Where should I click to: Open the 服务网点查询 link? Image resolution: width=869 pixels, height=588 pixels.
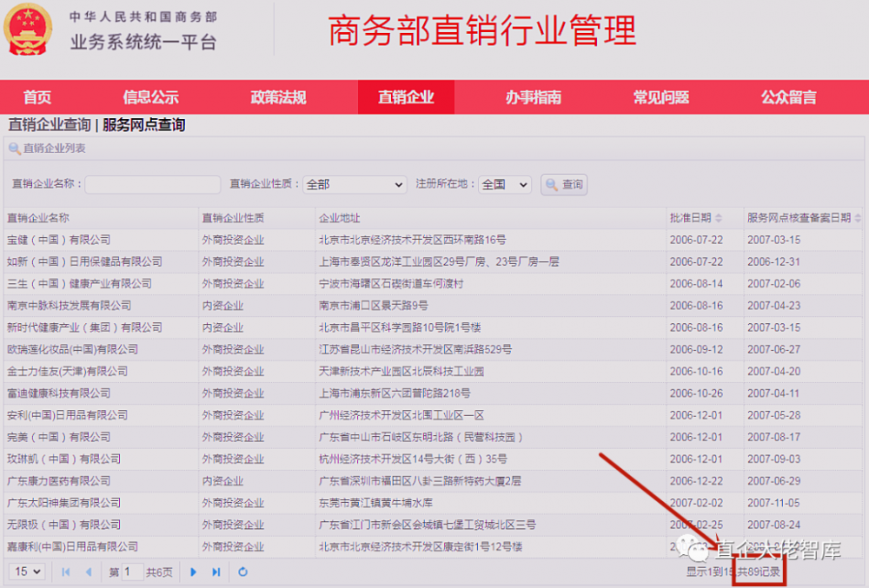pyautogui.click(x=143, y=125)
